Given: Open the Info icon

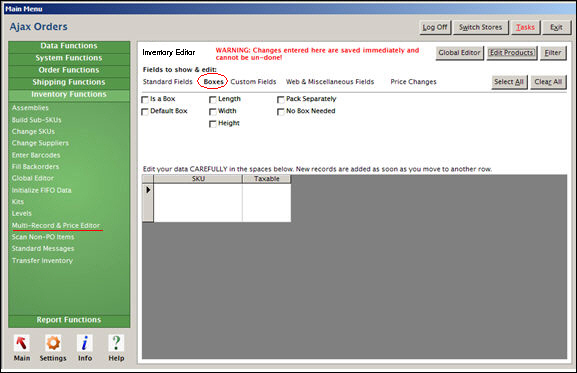Looking at the screenshot, I should (85, 343).
